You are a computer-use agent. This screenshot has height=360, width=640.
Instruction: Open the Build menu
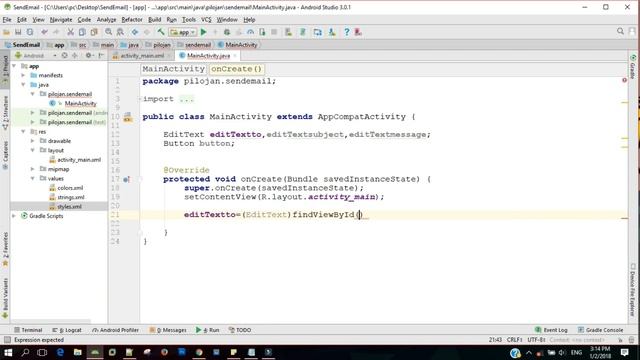pyautogui.click(x=154, y=20)
